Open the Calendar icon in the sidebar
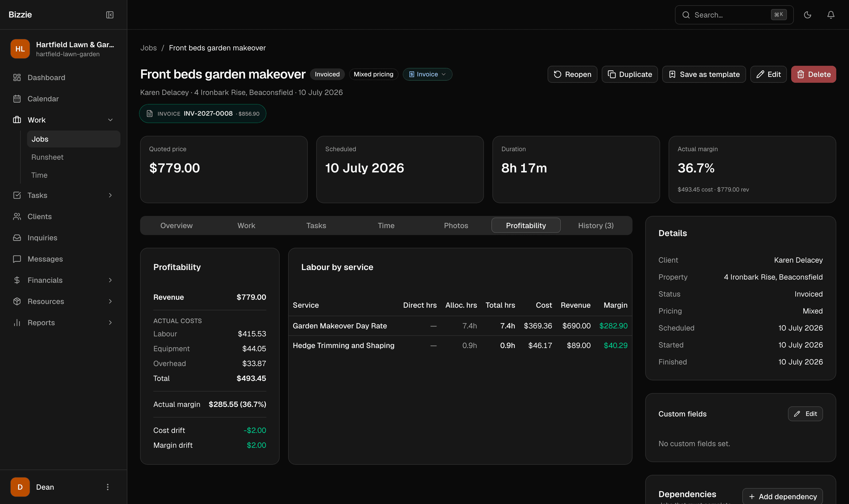The height and width of the screenshot is (504, 849). pos(17,99)
